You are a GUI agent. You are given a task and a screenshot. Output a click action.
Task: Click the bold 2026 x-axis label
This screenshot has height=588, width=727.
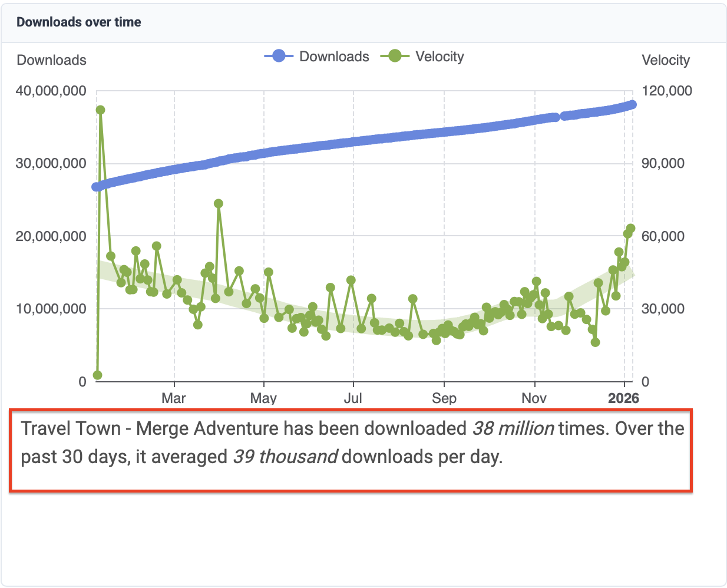click(x=623, y=398)
